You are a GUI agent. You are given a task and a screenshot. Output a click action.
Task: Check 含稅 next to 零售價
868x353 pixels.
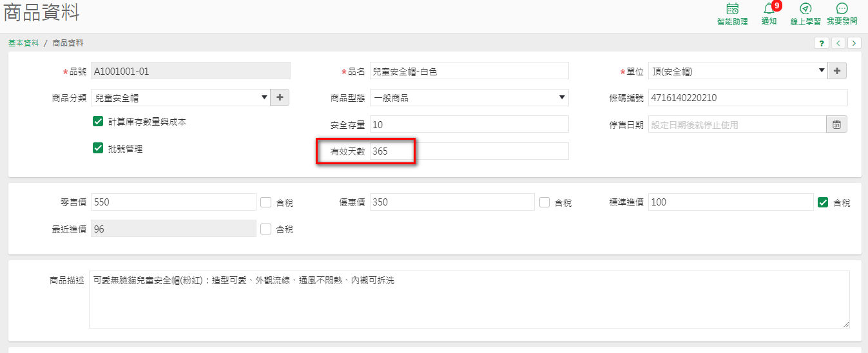pos(266,202)
